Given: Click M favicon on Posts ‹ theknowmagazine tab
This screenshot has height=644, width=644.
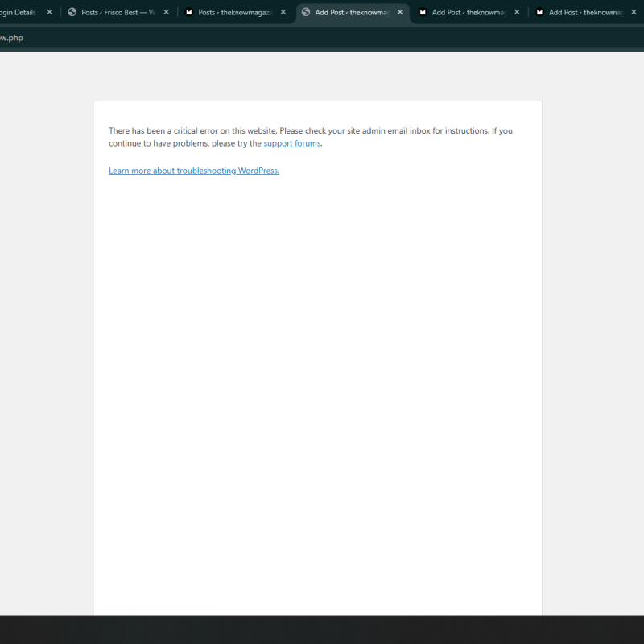Looking at the screenshot, I should (x=189, y=13).
